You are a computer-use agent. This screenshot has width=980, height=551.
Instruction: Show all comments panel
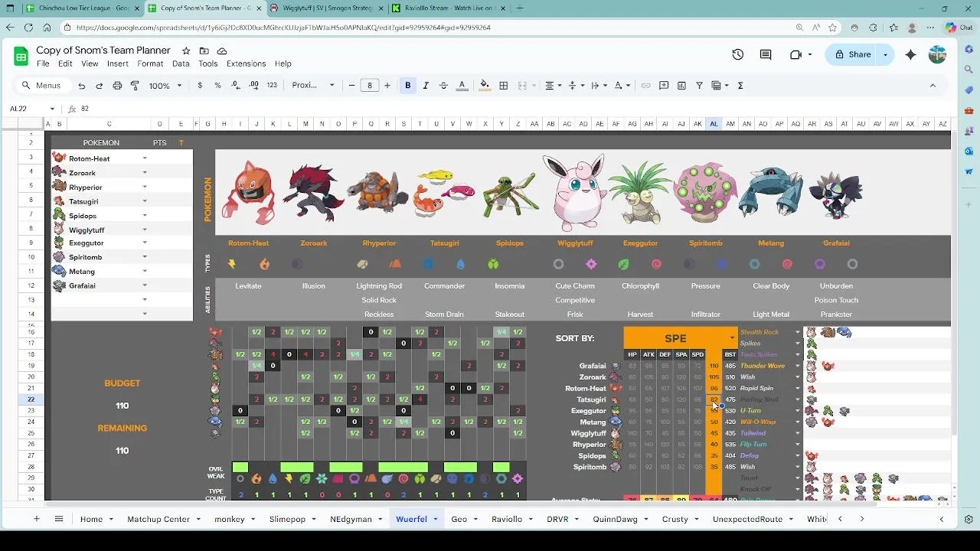(x=766, y=54)
